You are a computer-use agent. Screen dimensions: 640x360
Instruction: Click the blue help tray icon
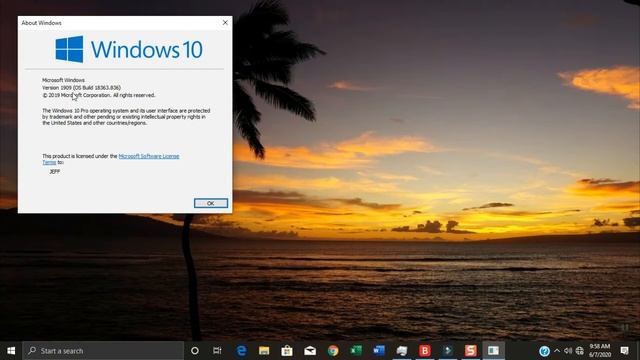[544, 351]
